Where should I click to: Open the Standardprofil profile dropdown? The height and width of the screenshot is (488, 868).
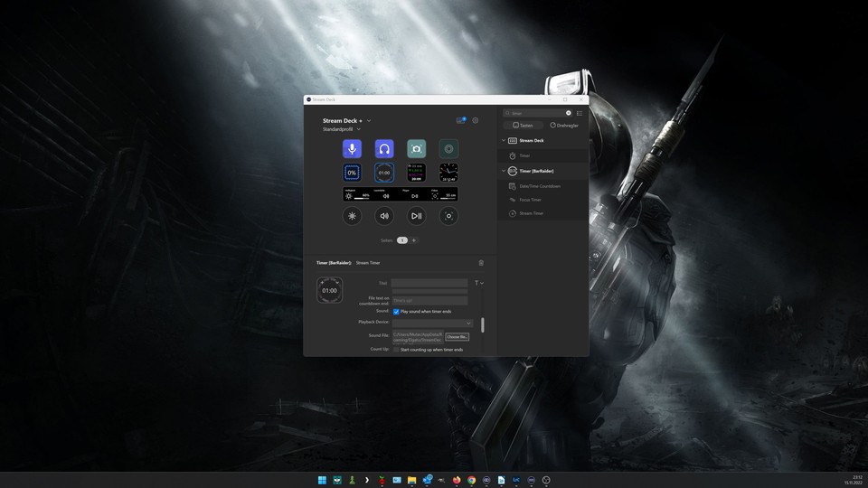(359, 129)
